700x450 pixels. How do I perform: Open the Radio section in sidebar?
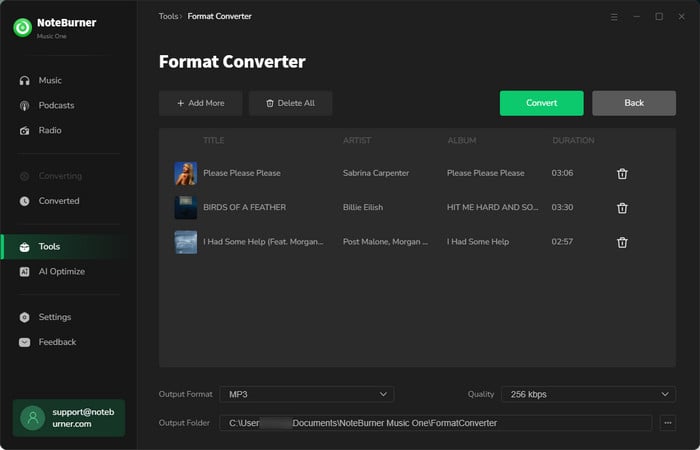point(50,130)
